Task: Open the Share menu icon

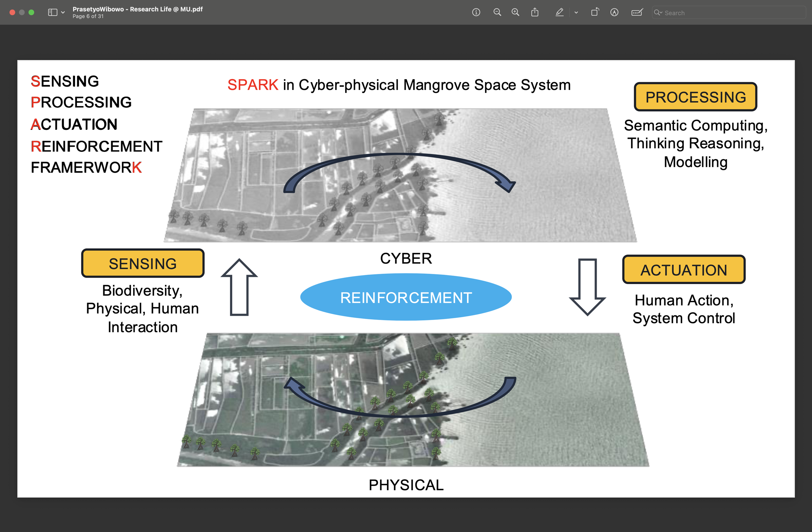Action: (535, 13)
